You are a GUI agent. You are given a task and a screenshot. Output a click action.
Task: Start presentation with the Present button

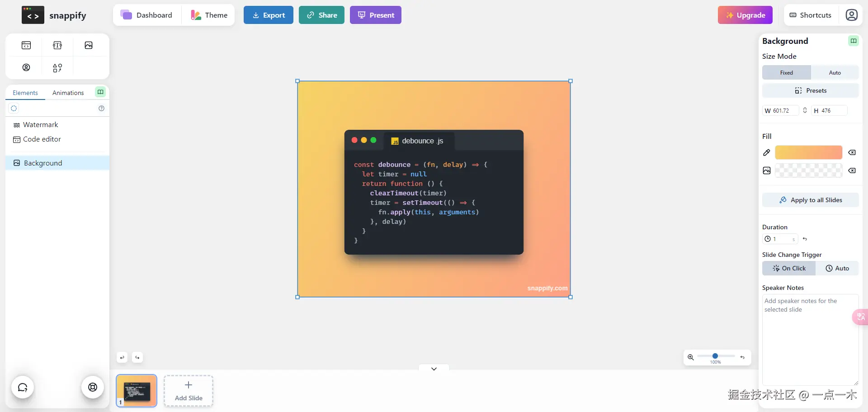coord(376,15)
